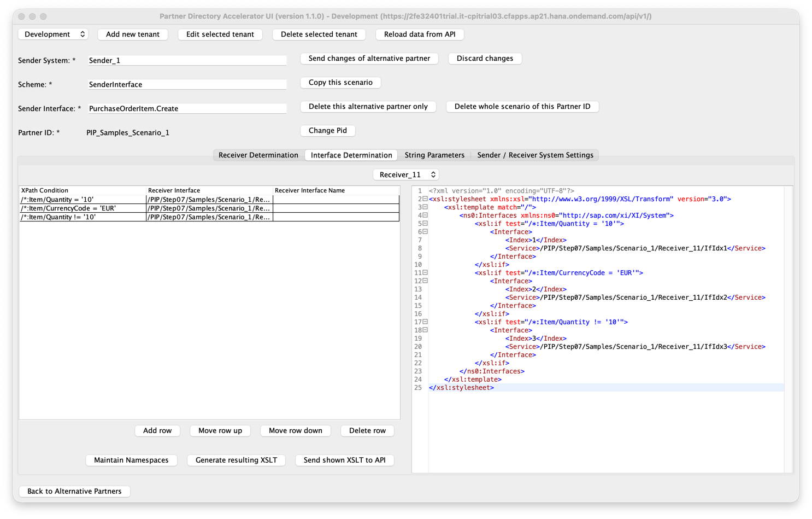The width and height of the screenshot is (812, 519).
Task: Go to Sender / Receiver System Settings tab
Action: (535, 155)
